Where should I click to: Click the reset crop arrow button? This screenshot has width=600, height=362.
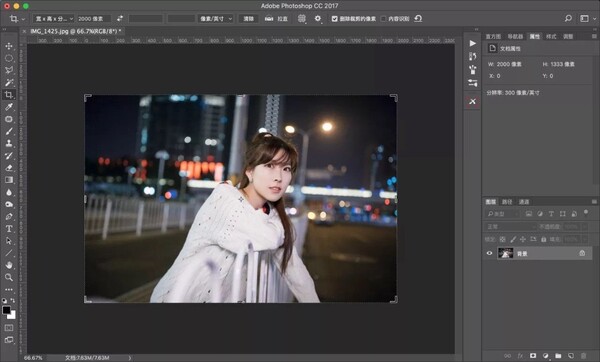(x=418, y=18)
